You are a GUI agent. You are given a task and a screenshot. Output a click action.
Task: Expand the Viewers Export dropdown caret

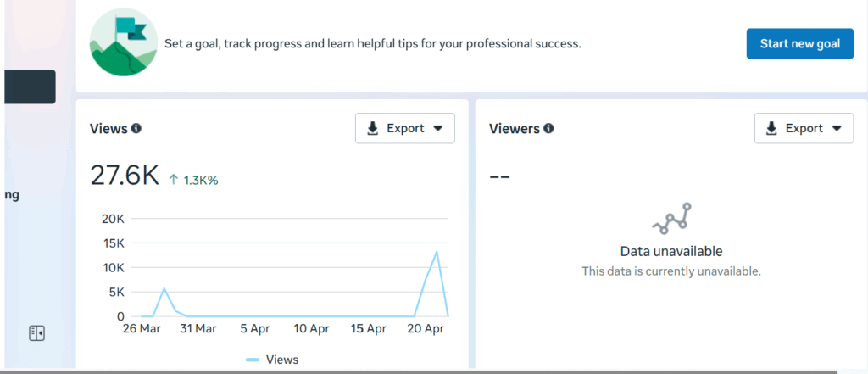click(x=837, y=129)
